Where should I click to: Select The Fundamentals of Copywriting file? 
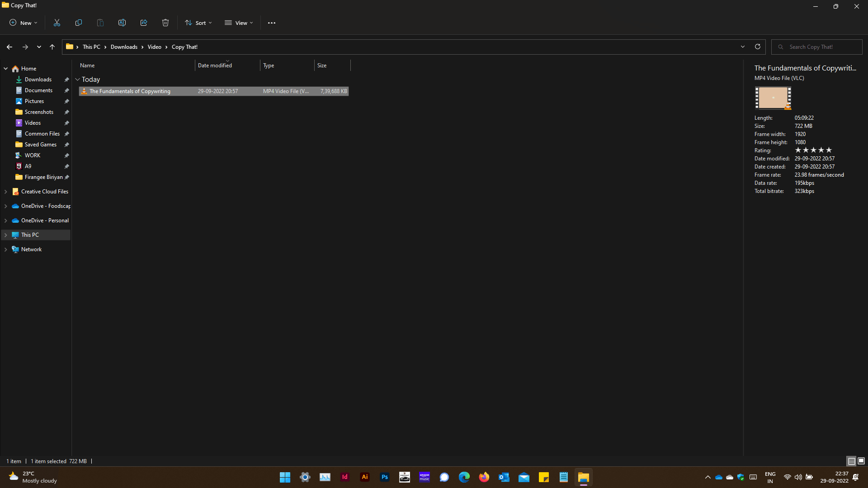214,91
